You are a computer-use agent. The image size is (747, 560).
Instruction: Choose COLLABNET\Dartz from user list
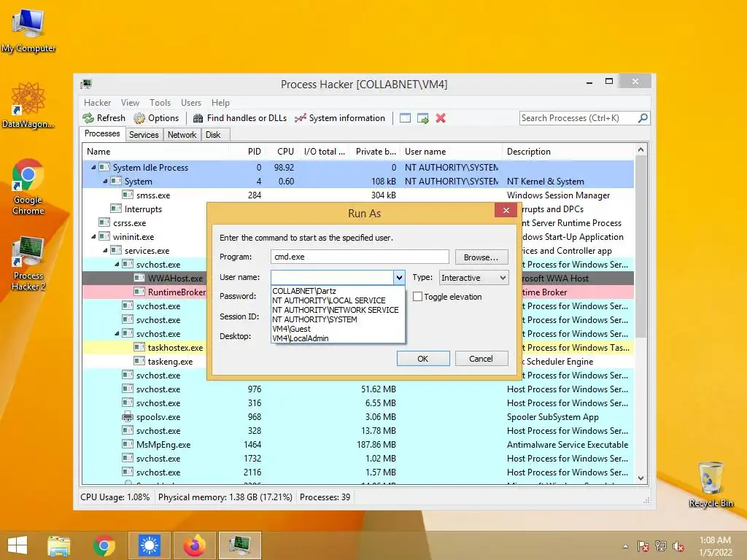click(338, 291)
